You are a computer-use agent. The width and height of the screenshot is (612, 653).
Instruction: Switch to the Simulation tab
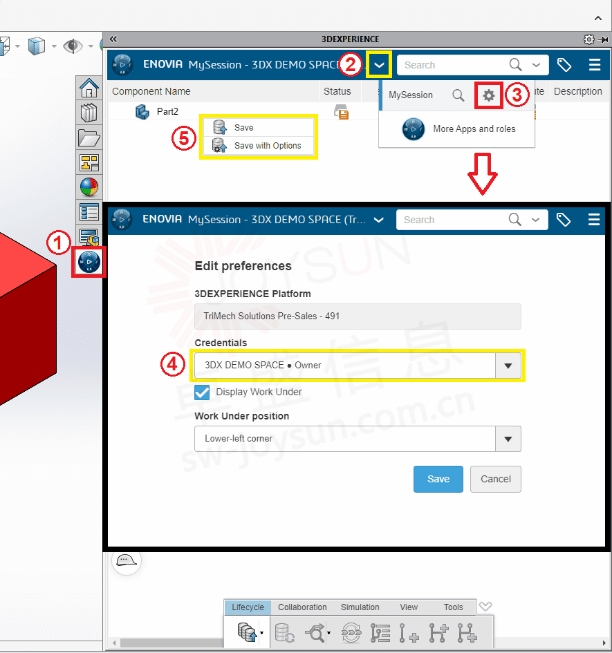360,607
